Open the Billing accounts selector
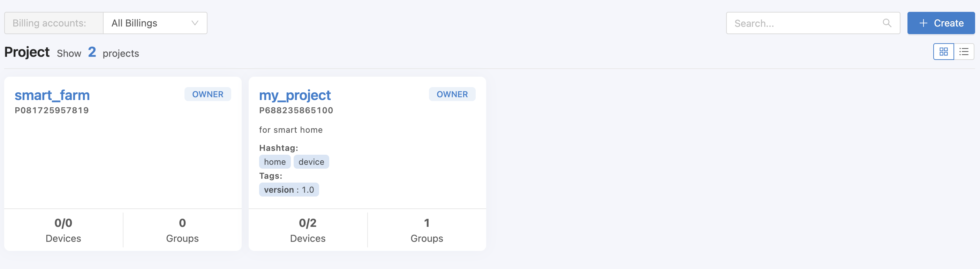 155,23
